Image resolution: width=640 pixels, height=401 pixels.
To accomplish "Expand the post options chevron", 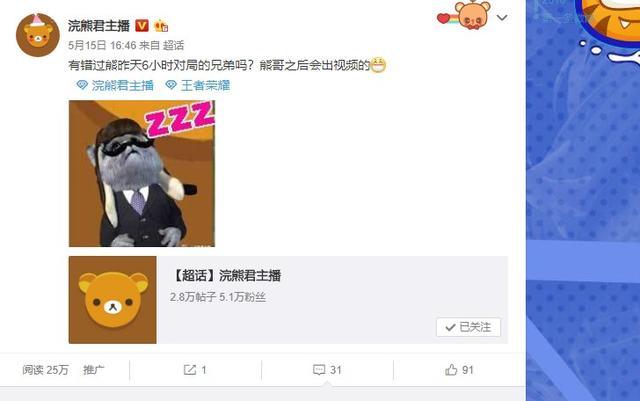I will coord(502,18).
